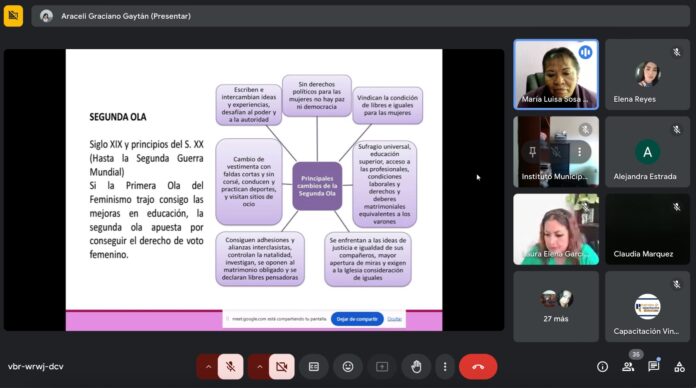Click the present screen button
Image resolution: width=696 pixels, height=388 pixels.
[382, 367]
